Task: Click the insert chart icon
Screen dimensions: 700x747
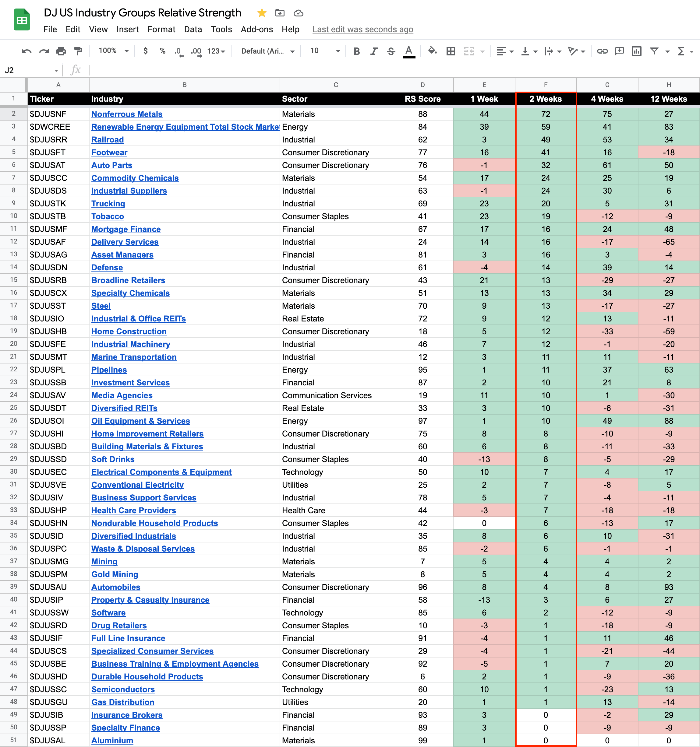Action: click(x=636, y=51)
